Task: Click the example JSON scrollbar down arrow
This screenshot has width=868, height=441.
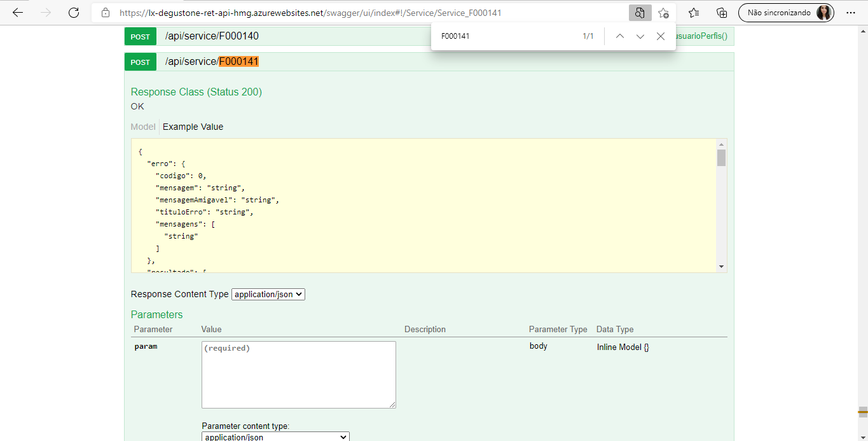Action: click(721, 267)
